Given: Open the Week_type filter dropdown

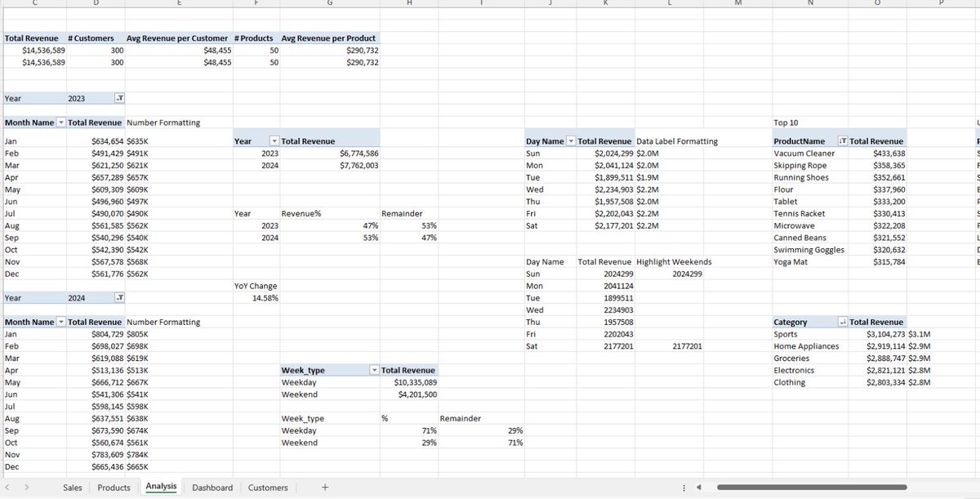Looking at the screenshot, I should [375, 371].
